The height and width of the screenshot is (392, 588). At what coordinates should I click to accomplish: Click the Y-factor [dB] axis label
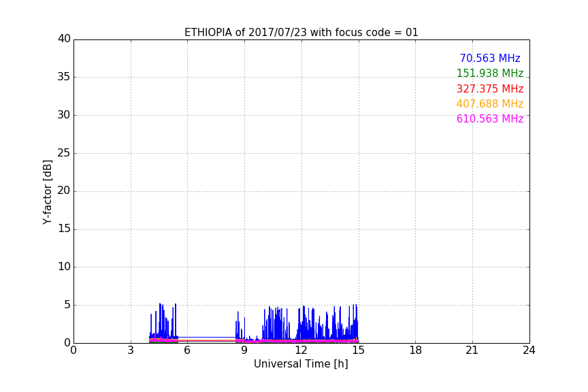tap(47, 192)
